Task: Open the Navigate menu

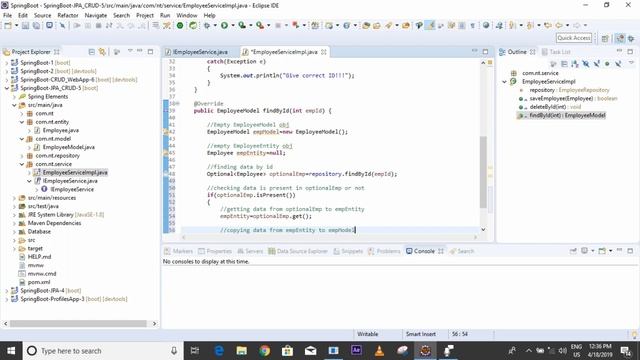Action: [96, 15]
